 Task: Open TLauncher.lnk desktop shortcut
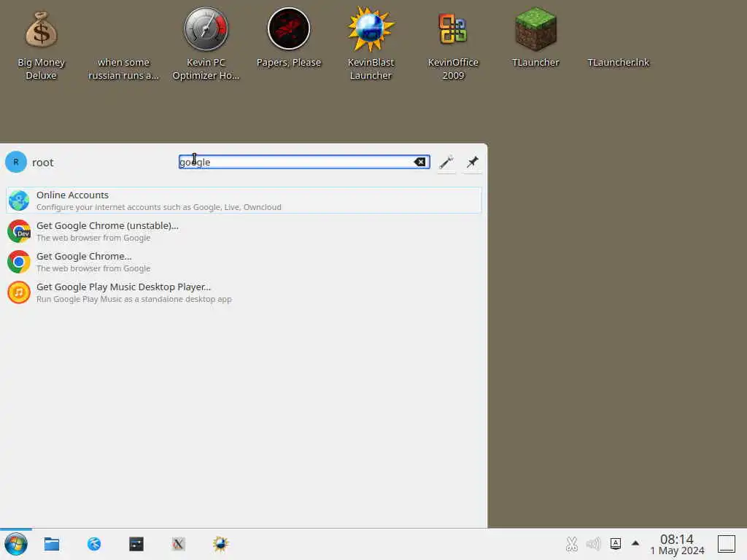[618, 63]
